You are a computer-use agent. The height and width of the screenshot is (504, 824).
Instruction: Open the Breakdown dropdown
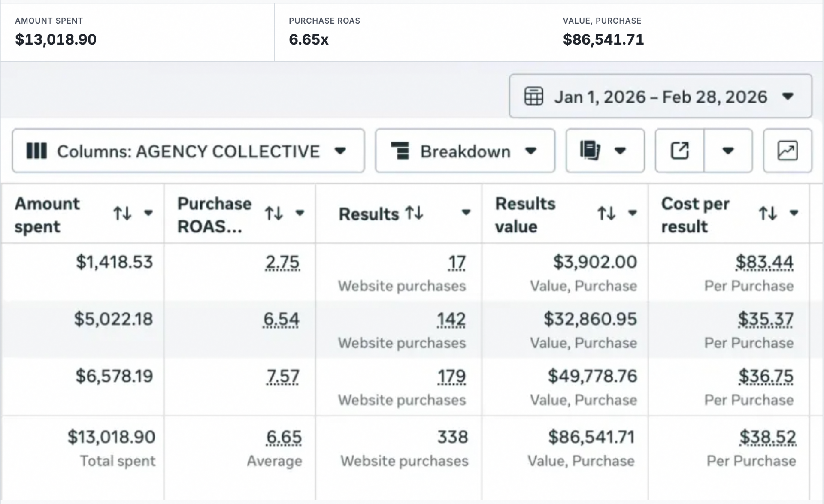[x=465, y=151]
